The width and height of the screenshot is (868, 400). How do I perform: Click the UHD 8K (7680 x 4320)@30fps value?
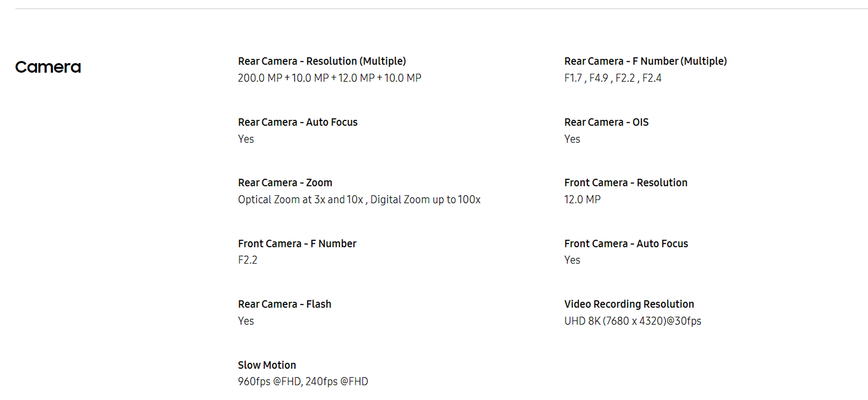tap(633, 321)
